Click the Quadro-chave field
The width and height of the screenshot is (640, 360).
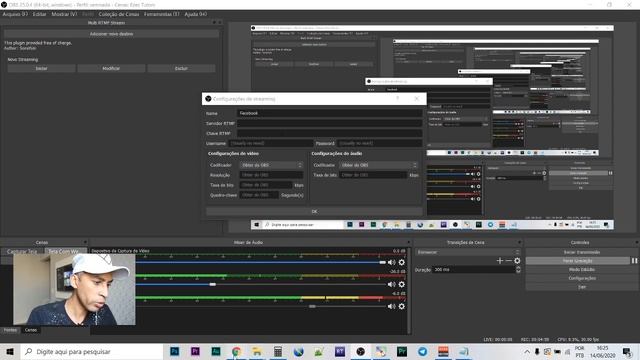pyautogui.click(x=259, y=195)
